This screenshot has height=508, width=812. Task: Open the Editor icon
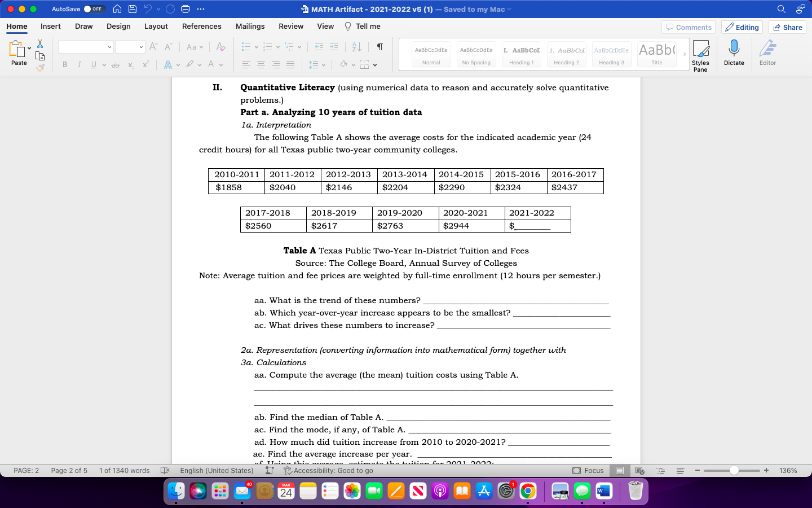767,51
